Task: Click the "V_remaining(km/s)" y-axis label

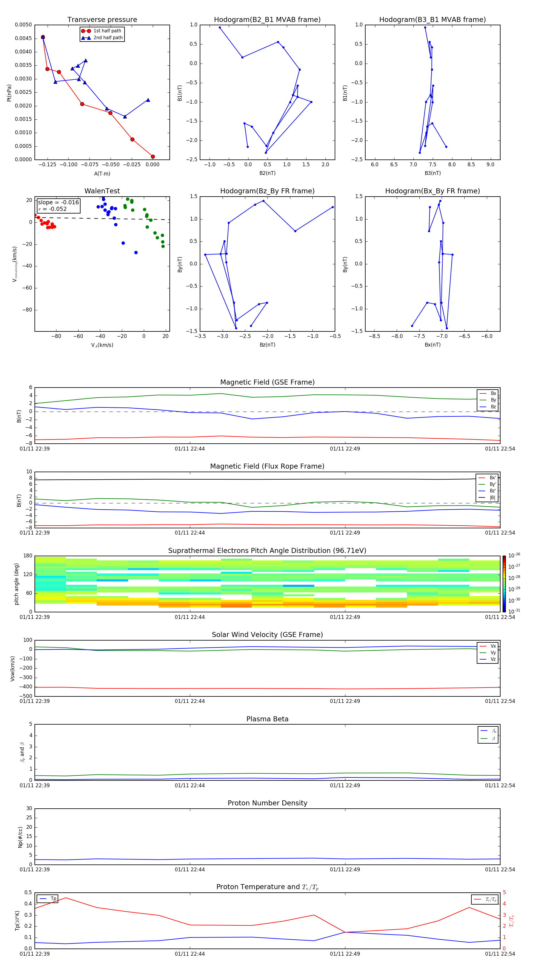Action: tap(15, 264)
